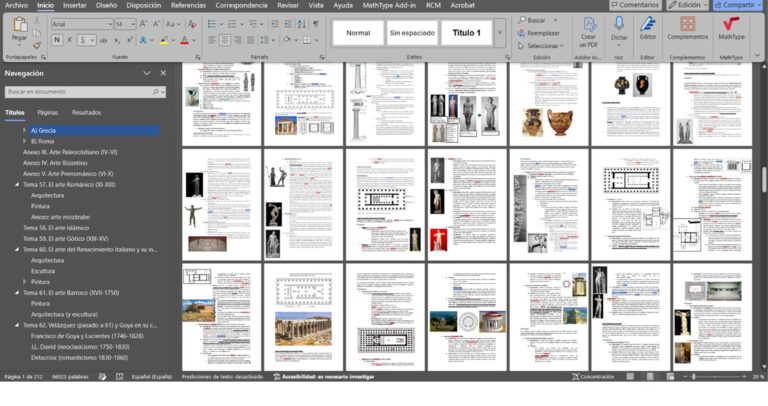The width and height of the screenshot is (768, 406).
Task: Open the Seleccionar dropdown
Action: (540, 46)
